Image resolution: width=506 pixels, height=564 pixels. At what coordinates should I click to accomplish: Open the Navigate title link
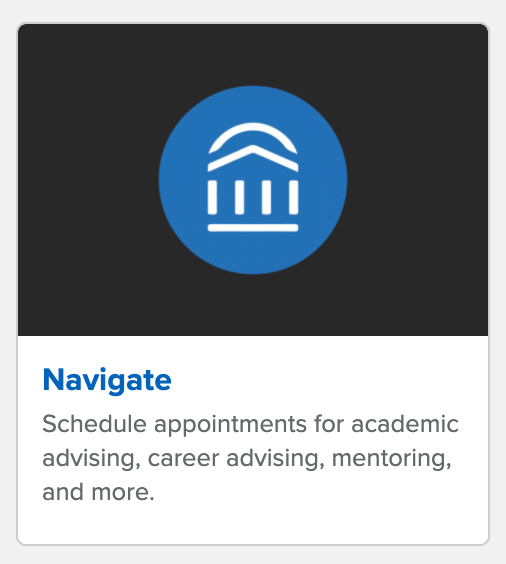[x=107, y=381]
